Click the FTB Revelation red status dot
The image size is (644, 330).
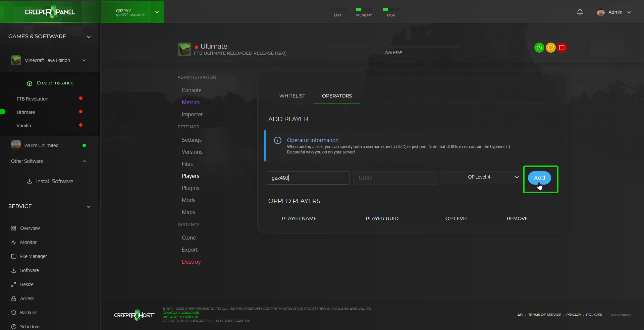[x=81, y=98]
